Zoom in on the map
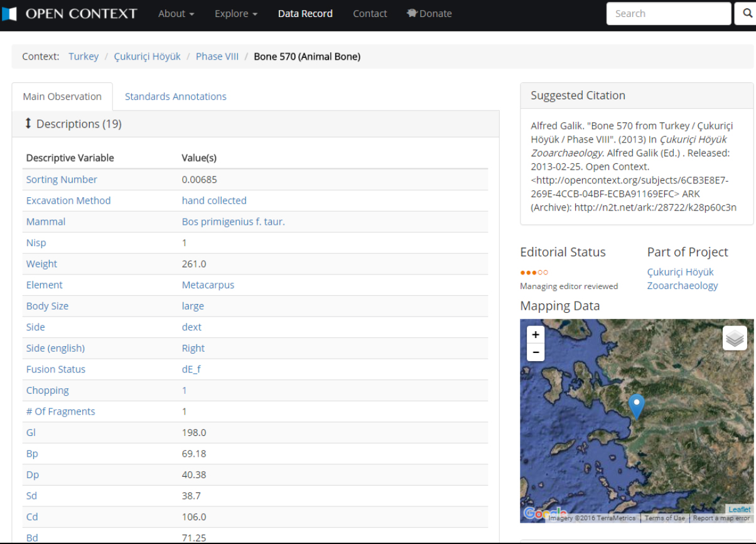 point(536,335)
